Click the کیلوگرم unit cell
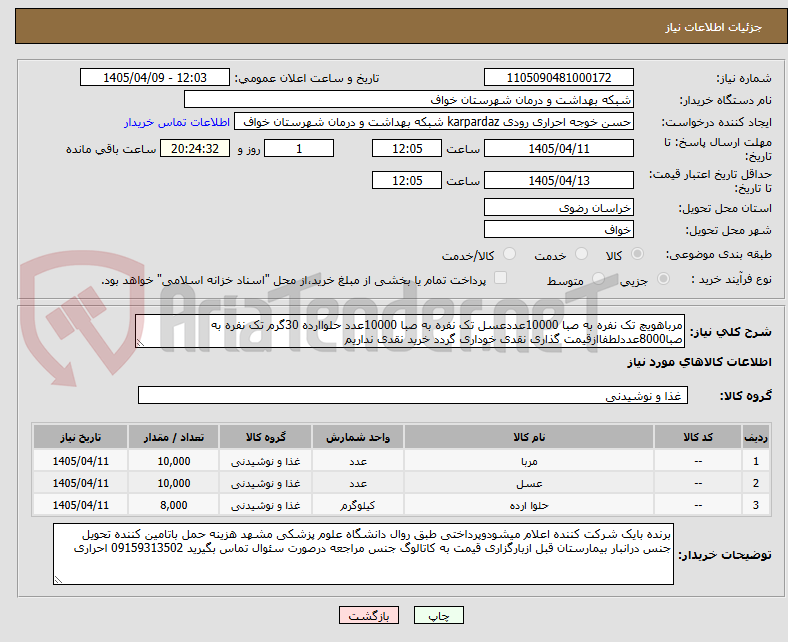The width and height of the screenshot is (788, 642). click(x=358, y=505)
